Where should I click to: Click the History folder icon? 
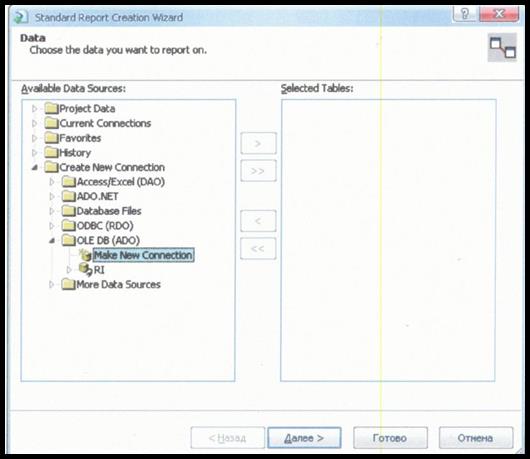(x=51, y=152)
